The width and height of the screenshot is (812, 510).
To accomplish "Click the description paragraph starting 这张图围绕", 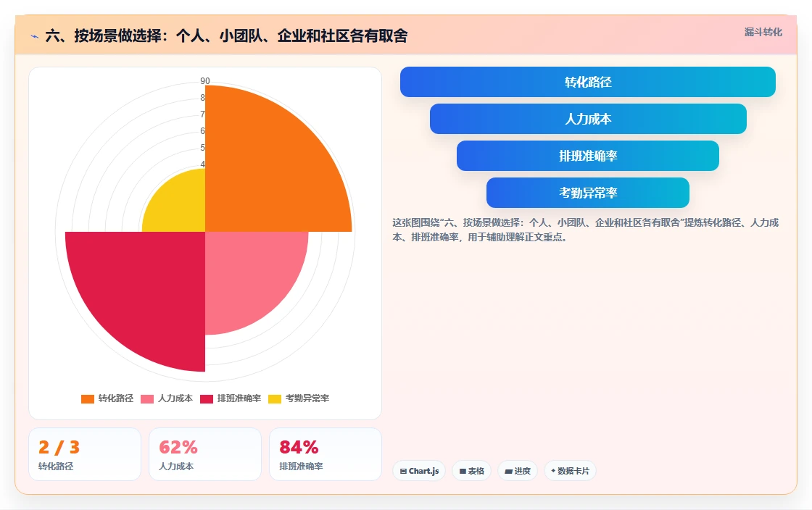I will pos(585,230).
